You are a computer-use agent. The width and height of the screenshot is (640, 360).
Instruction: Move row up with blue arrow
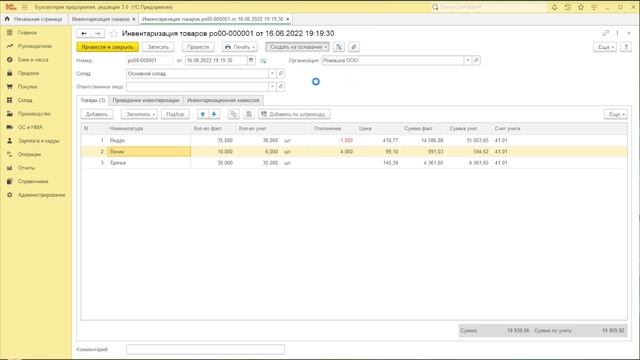(202, 114)
